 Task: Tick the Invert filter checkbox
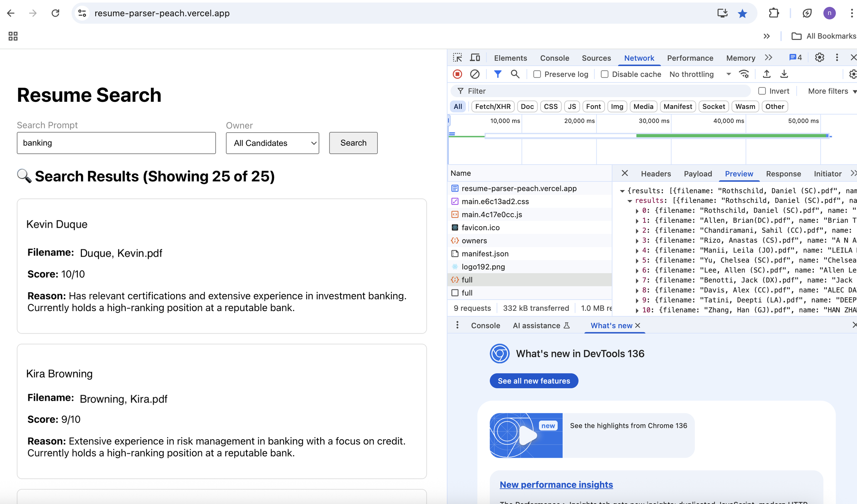[762, 91]
